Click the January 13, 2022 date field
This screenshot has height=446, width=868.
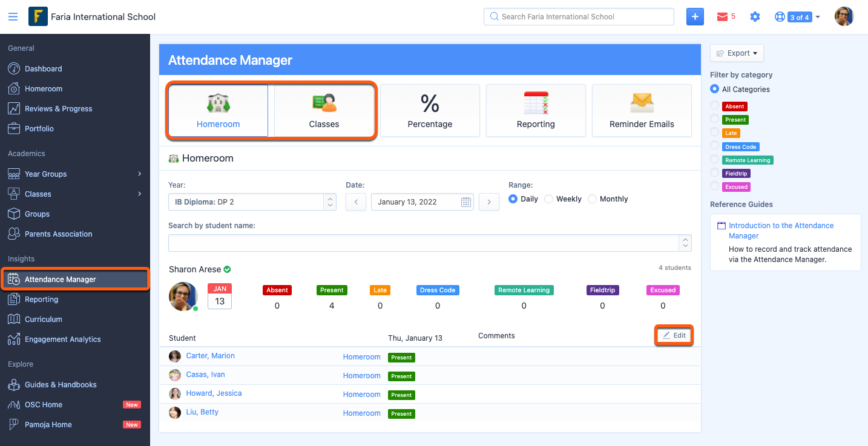(422, 202)
